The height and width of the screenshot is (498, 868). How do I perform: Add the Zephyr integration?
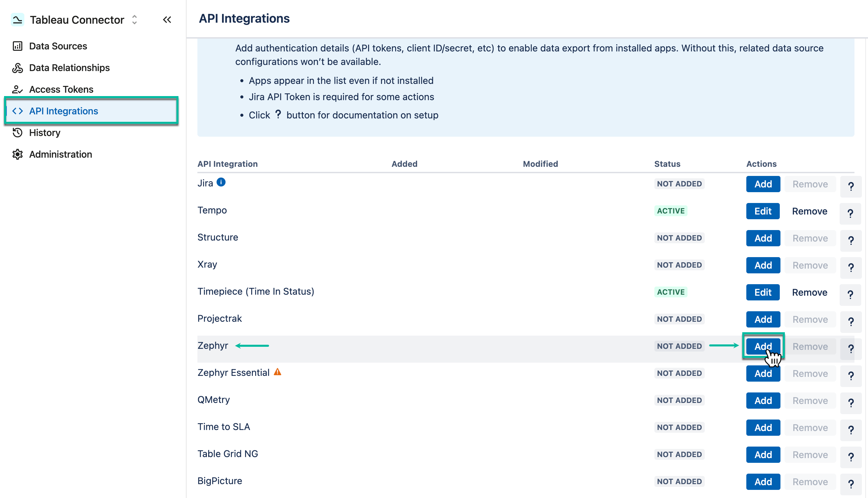(x=763, y=346)
